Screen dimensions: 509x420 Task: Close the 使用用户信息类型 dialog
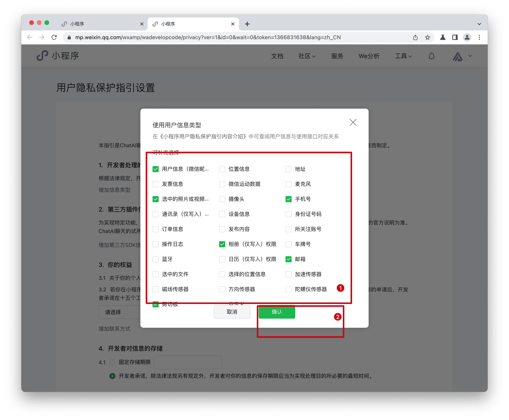click(x=353, y=123)
